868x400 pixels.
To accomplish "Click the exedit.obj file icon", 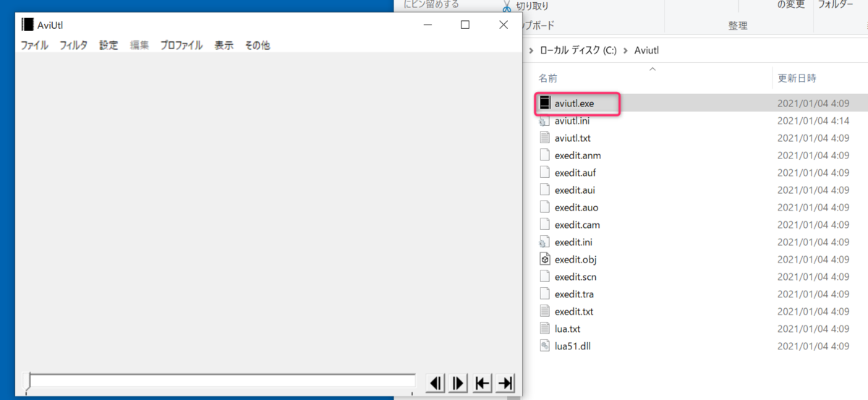I will point(545,260).
